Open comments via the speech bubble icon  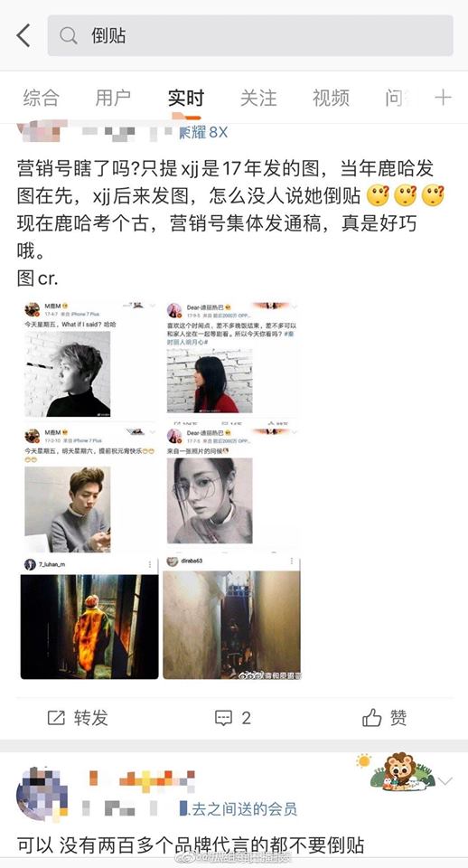223,718
